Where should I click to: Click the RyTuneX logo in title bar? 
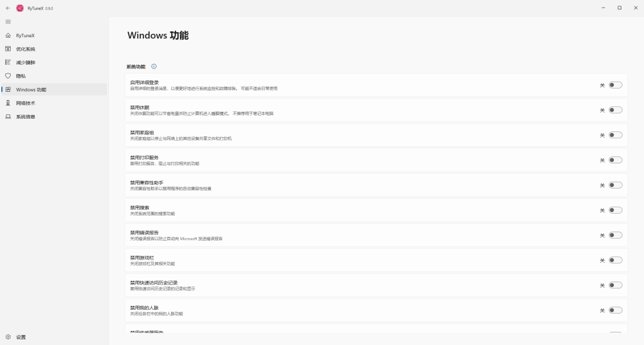pos(19,8)
